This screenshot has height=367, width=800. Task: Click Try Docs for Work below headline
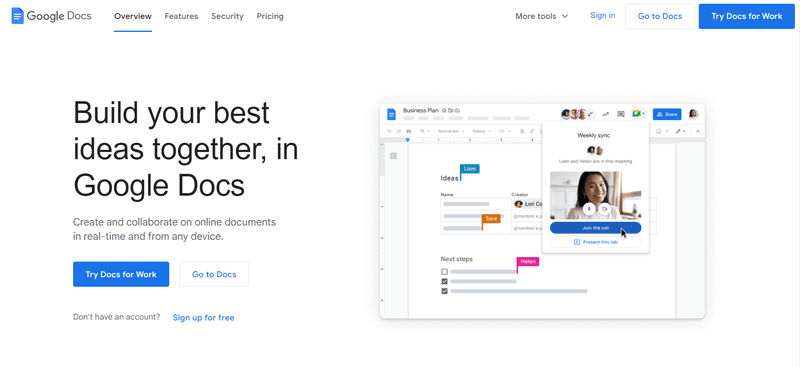[121, 274]
